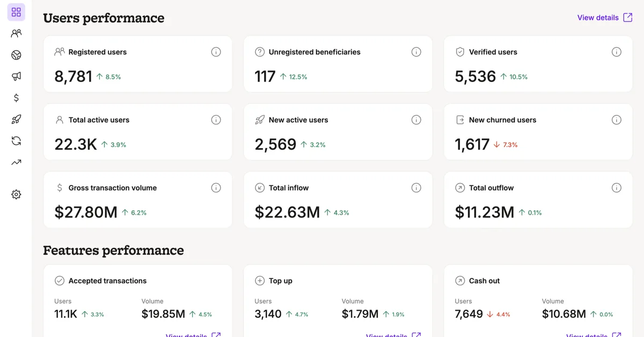Screen dimensions: 644x337
Task: Click the $27.80M gross transaction volume value
Action: pyautogui.click(x=86, y=213)
